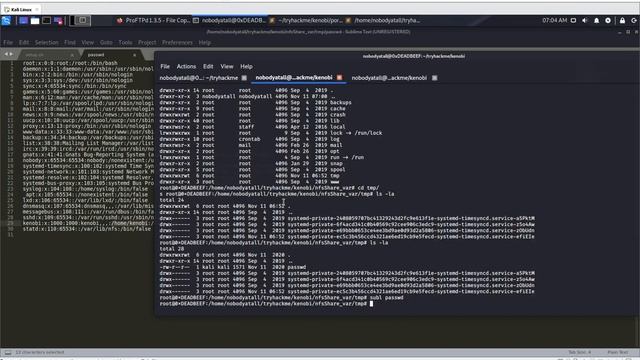Open Sublime Text Selection menu
This screenshot has width=640, height=360.
[47, 42]
